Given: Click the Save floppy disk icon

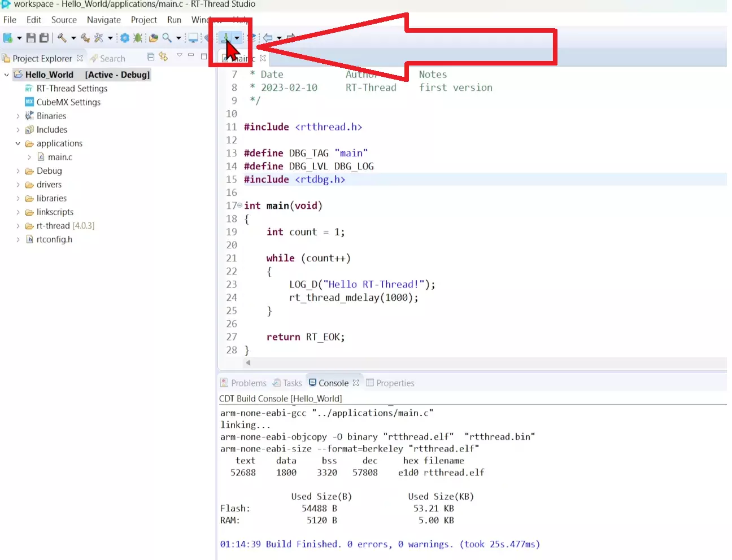Looking at the screenshot, I should (x=31, y=38).
